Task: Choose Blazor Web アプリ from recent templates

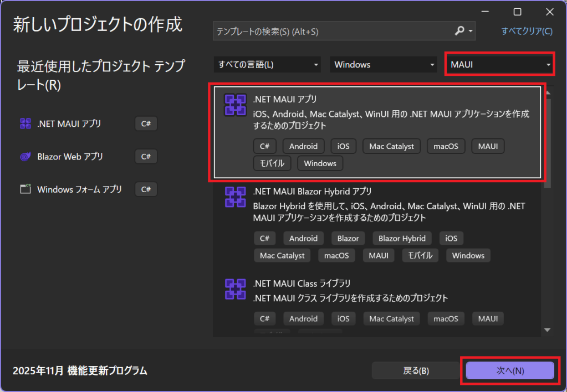Action: pos(70,157)
